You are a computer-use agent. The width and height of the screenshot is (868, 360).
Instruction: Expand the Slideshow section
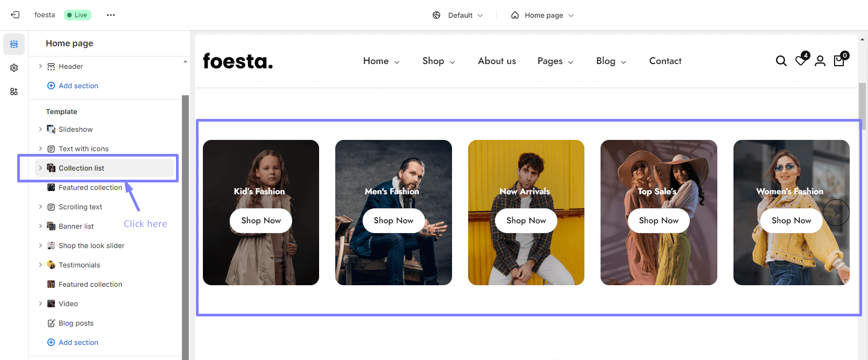click(x=40, y=129)
